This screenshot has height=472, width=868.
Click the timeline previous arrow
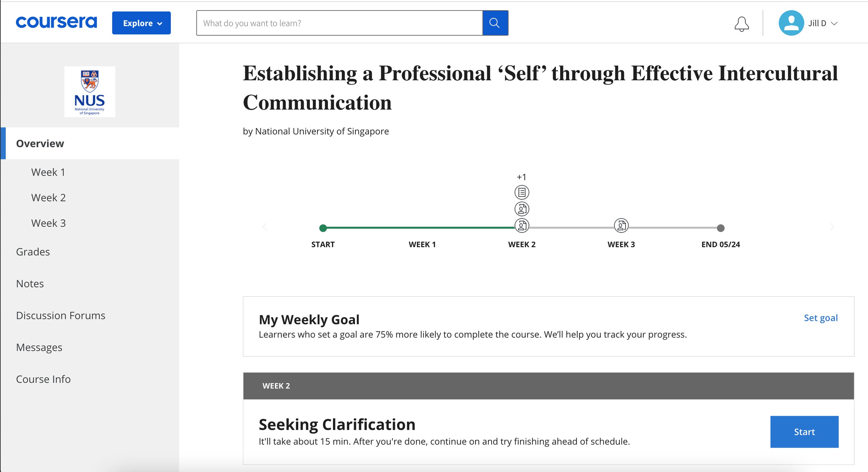tap(265, 227)
